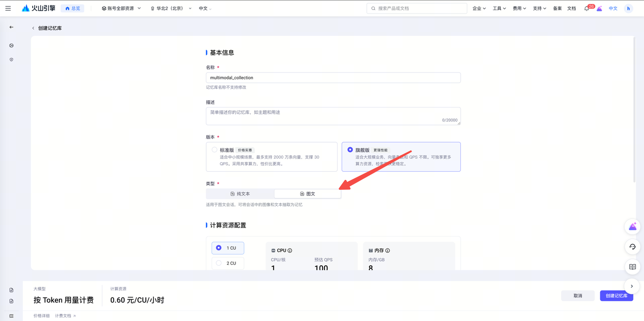The height and width of the screenshot is (321, 644).
Task: Click the 描述 textarea field
Action: (x=333, y=116)
